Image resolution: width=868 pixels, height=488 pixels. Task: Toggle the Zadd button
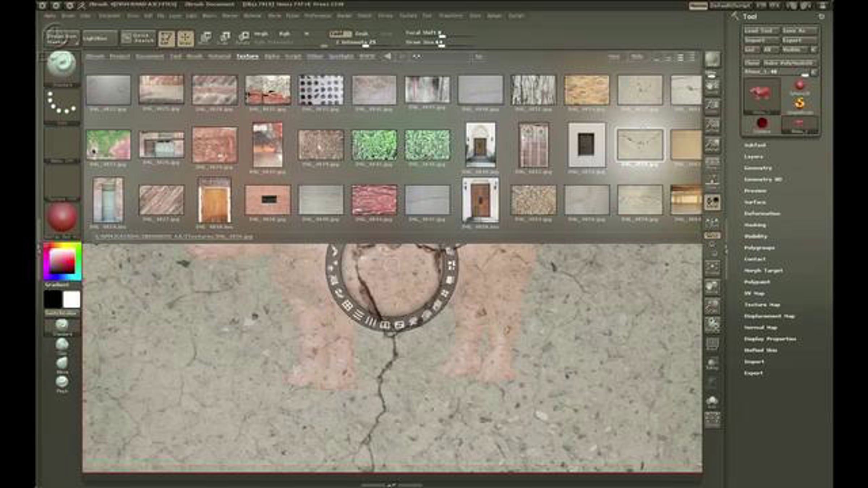coord(340,34)
